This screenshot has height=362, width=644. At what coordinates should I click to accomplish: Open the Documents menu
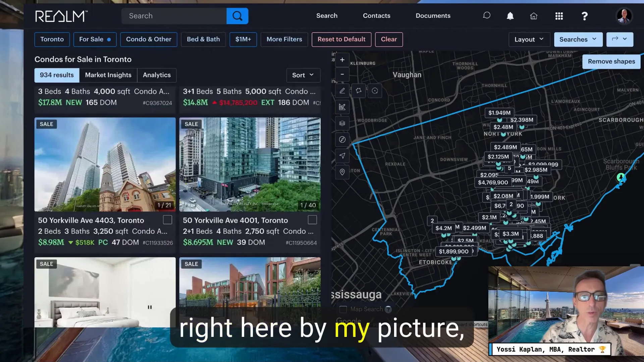pyautogui.click(x=433, y=16)
